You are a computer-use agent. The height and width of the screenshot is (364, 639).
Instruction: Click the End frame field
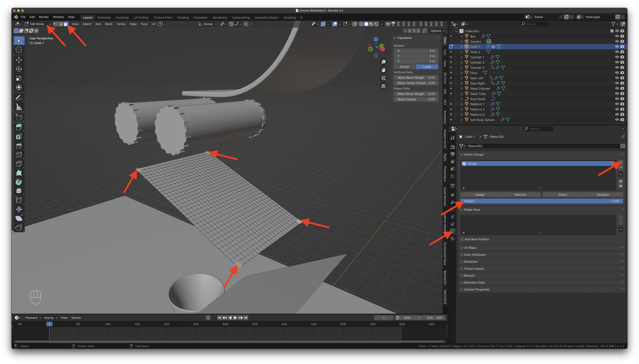pyautogui.click(x=435, y=318)
